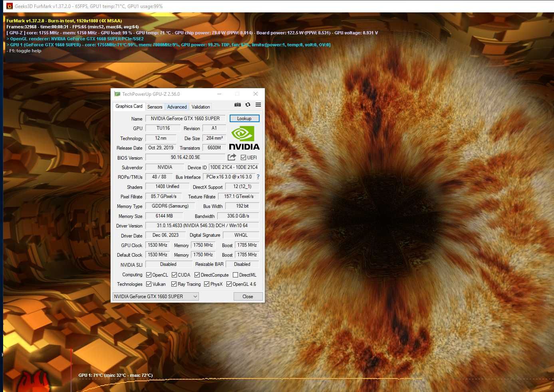
Task: Click the BIOS export share icon
Action: [232, 157]
